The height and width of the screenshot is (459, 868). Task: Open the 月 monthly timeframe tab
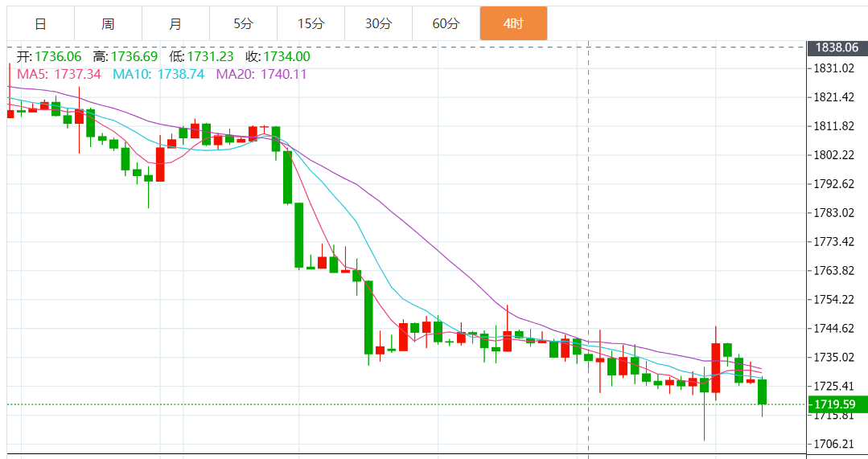175,24
